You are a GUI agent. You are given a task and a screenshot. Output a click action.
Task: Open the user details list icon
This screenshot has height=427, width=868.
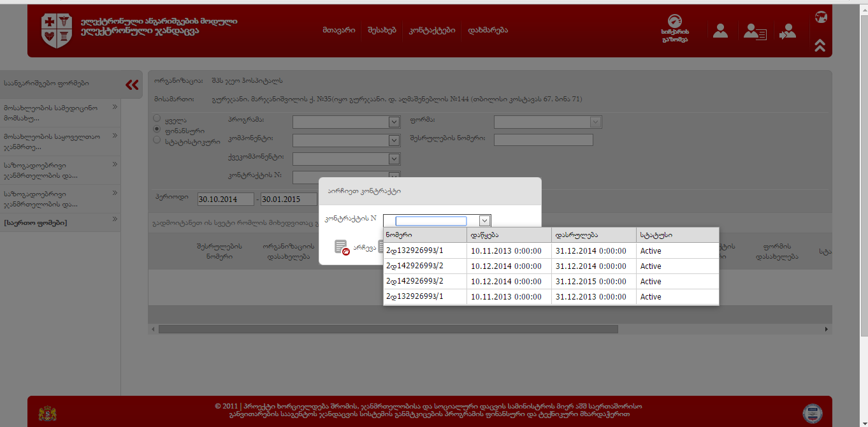(755, 31)
